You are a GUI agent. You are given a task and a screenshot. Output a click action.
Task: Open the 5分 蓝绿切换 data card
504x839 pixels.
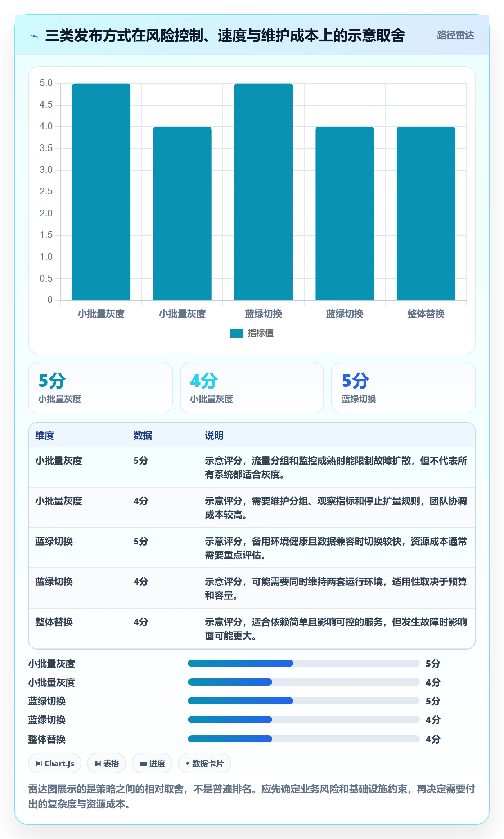tap(404, 387)
